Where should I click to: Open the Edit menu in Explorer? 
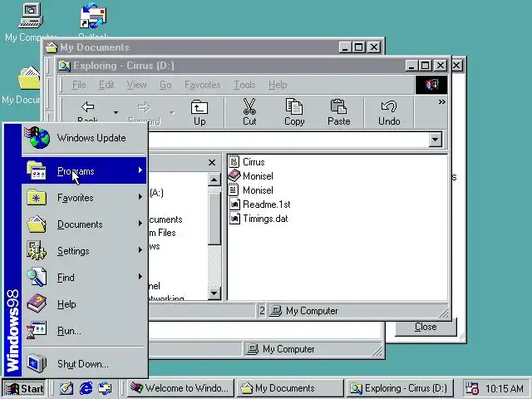point(106,85)
